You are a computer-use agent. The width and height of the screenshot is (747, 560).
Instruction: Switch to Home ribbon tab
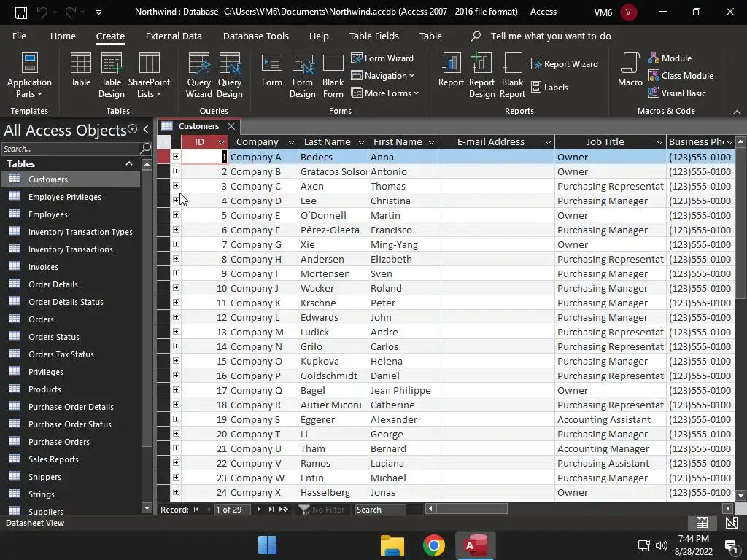click(x=63, y=36)
